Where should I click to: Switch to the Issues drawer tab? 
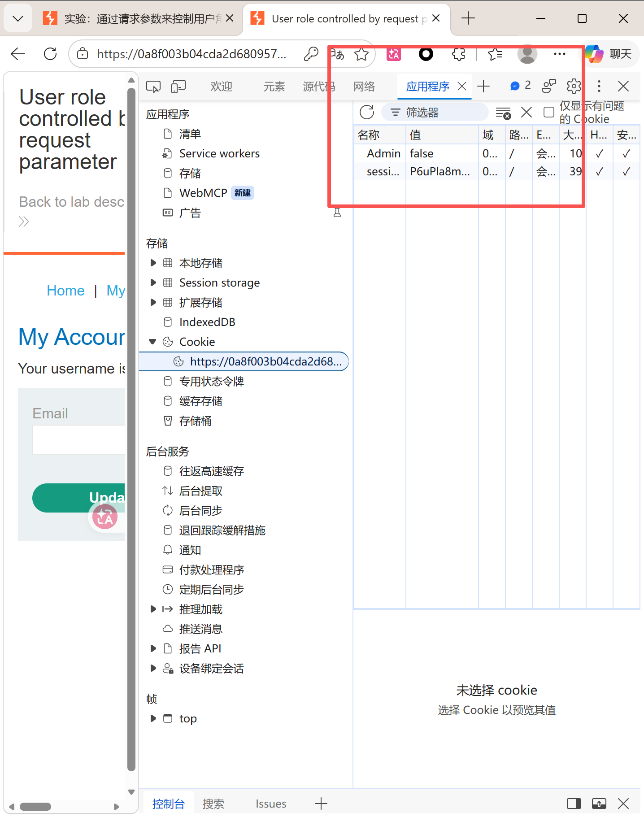point(271,804)
